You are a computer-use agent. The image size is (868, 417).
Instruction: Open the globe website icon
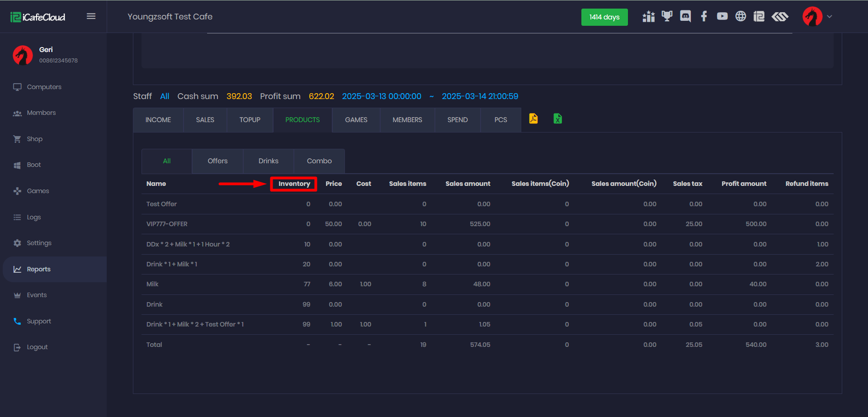(x=741, y=16)
